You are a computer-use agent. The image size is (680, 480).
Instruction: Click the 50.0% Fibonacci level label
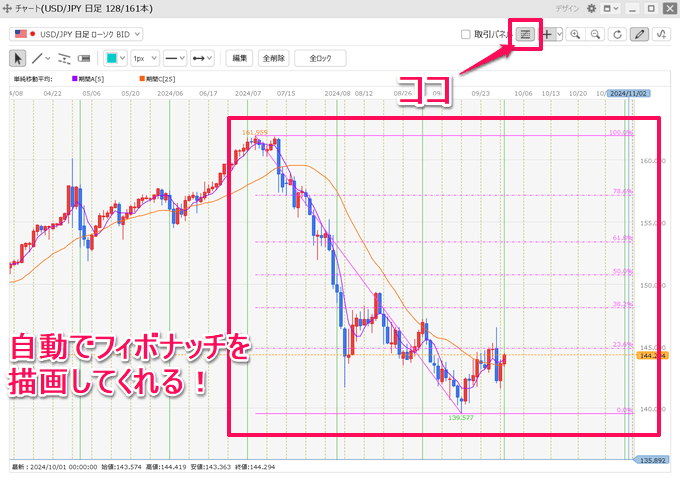click(623, 271)
